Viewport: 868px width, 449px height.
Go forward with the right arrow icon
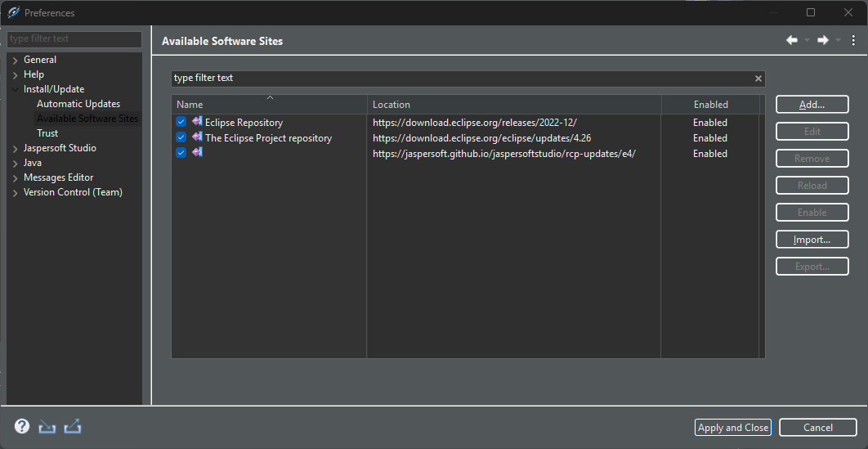tap(823, 40)
